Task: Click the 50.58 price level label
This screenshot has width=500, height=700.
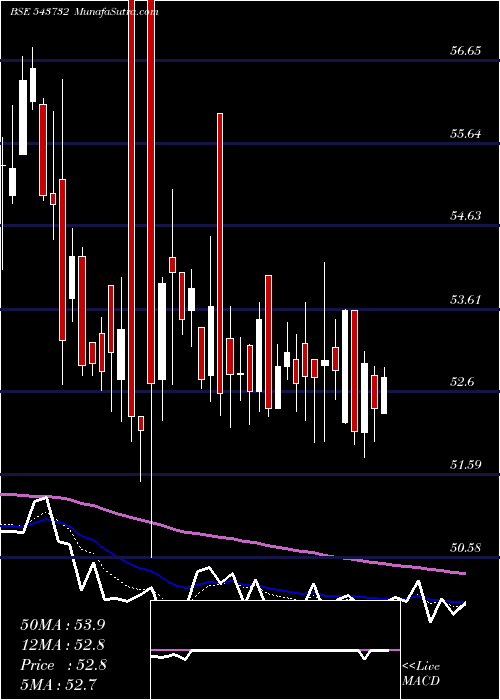Action: tap(465, 547)
